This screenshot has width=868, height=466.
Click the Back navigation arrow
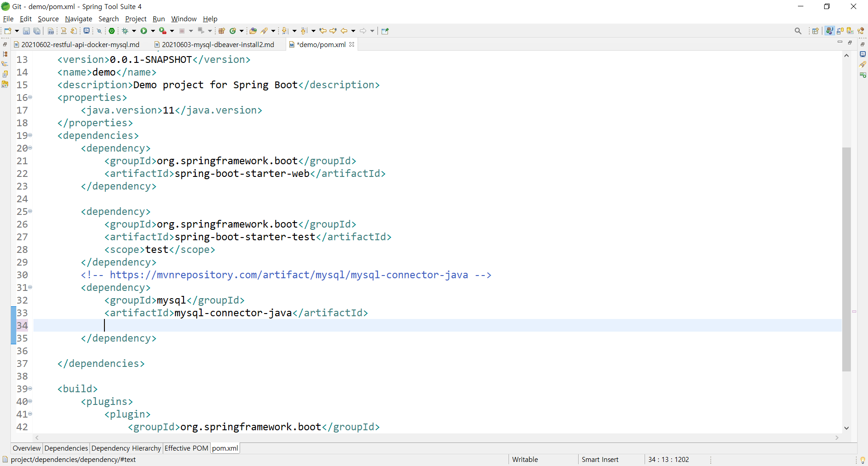pyautogui.click(x=344, y=31)
